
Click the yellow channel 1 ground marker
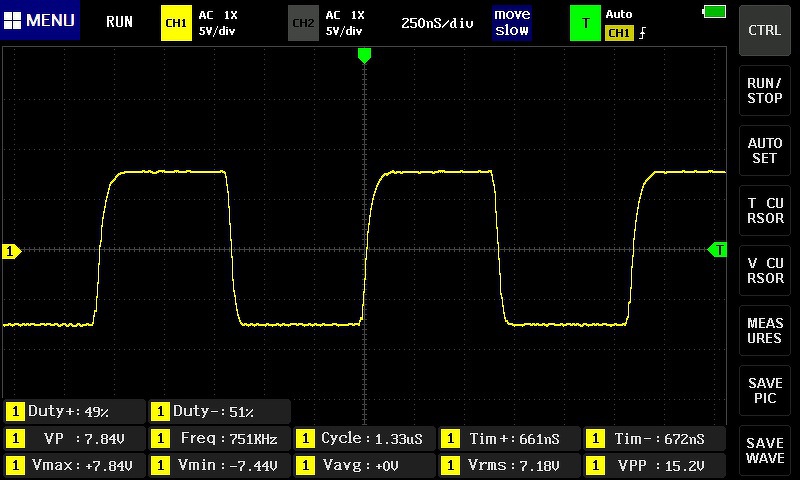pos(11,251)
